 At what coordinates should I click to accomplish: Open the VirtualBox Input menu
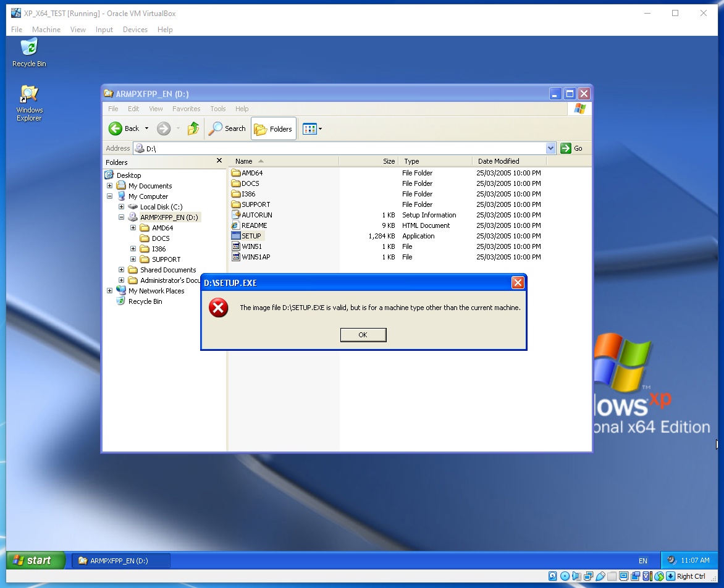pyautogui.click(x=104, y=30)
